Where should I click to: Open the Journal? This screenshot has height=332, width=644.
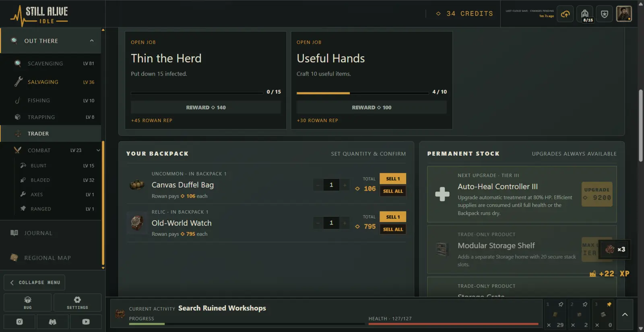[x=51, y=233]
